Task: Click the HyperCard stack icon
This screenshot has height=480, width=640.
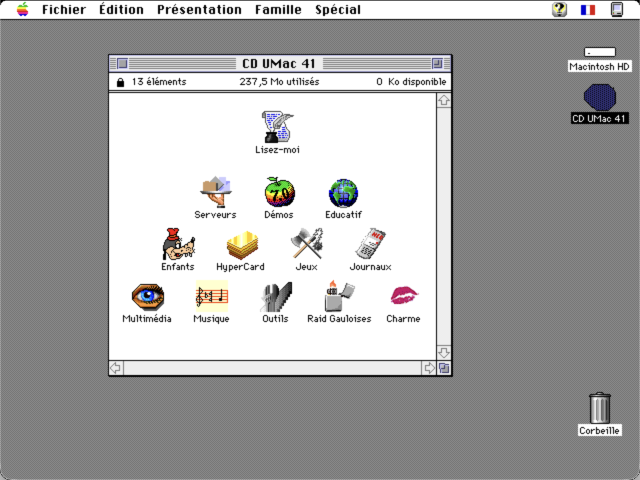Action: pyautogui.click(x=242, y=245)
